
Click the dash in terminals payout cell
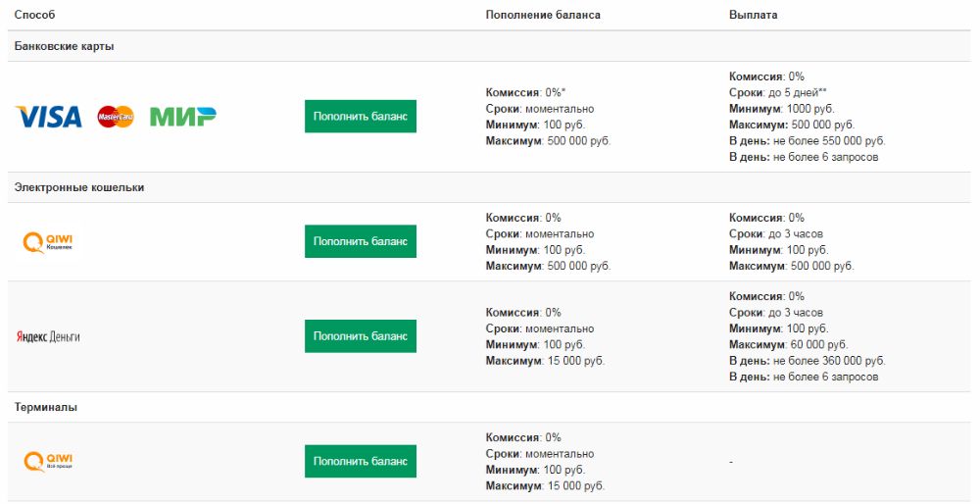[x=731, y=462]
